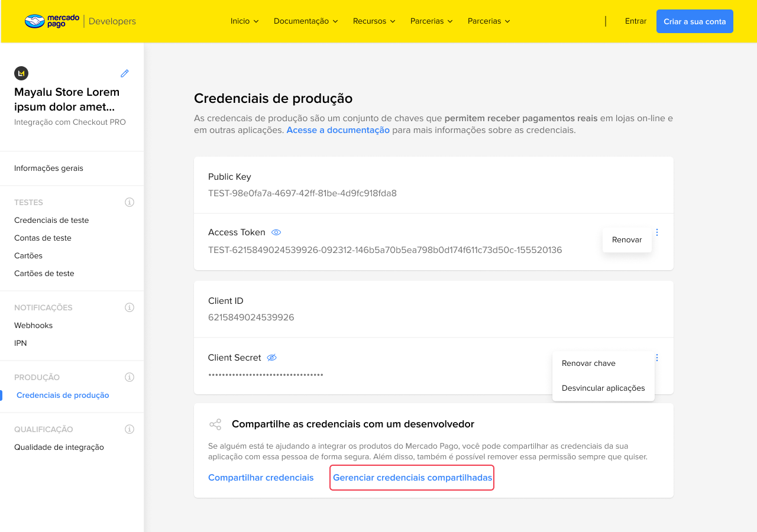Show the Access Token with eye icon
The image size is (757, 532).
point(276,232)
